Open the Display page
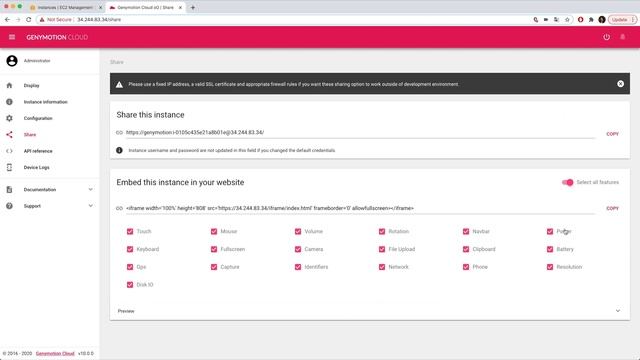This screenshot has height=360, width=640. coord(31,86)
